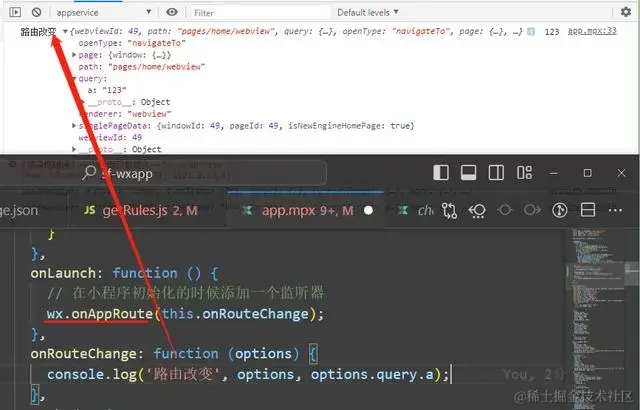640x410 pixels.
Task: Click options.query.a in console.log line
Action: 372,374
